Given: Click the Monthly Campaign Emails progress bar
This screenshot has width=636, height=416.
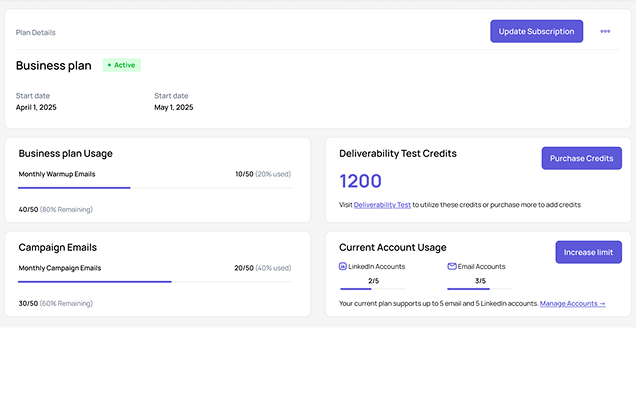Looking at the screenshot, I should click(x=155, y=282).
